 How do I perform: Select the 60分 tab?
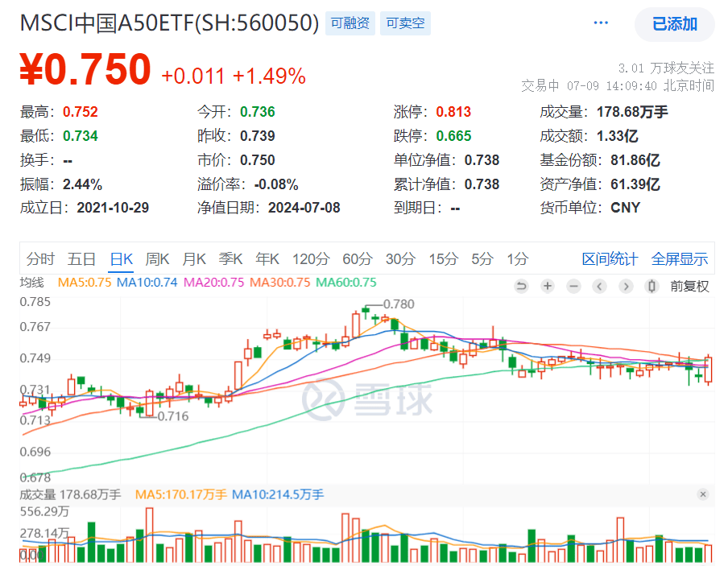point(358,258)
